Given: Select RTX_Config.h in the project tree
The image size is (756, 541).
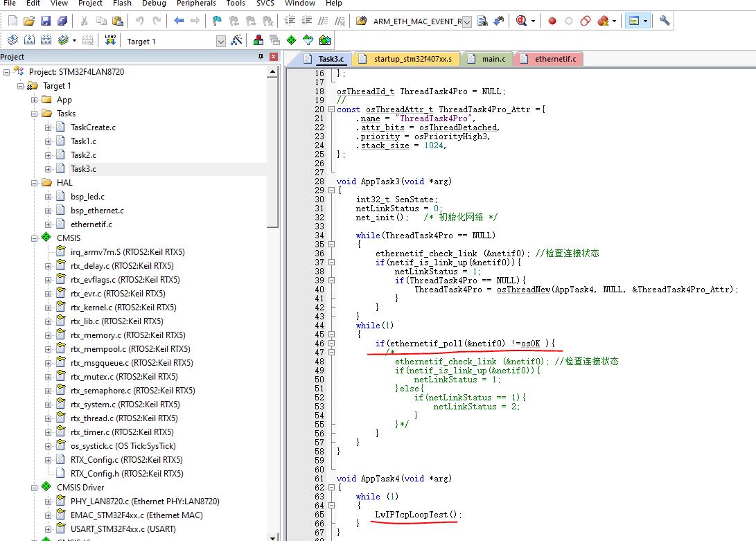Looking at the screenshot, I should [127, 474].
